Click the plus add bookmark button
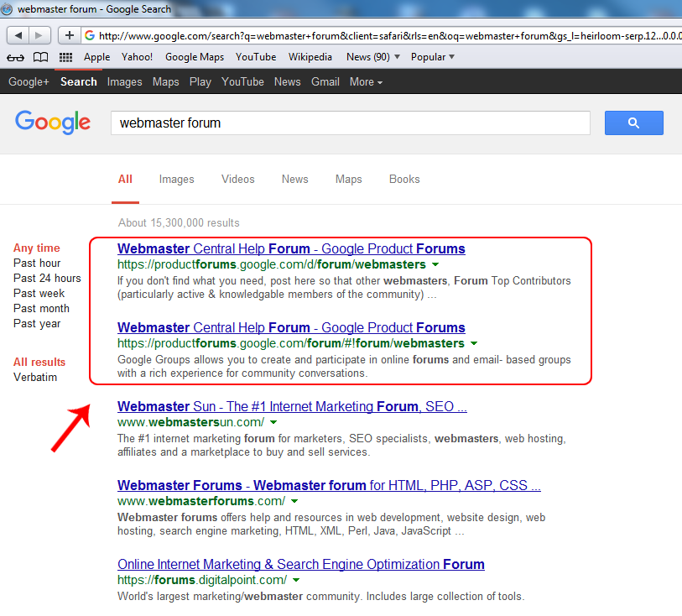This screenshot has width=682, height=616. 69,35
